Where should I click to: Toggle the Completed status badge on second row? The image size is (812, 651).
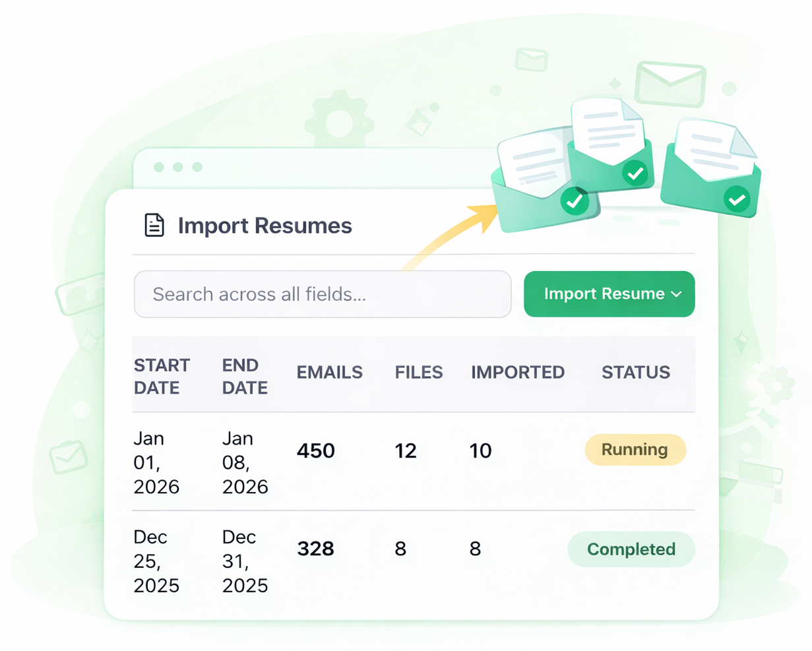tap(631, 549)
